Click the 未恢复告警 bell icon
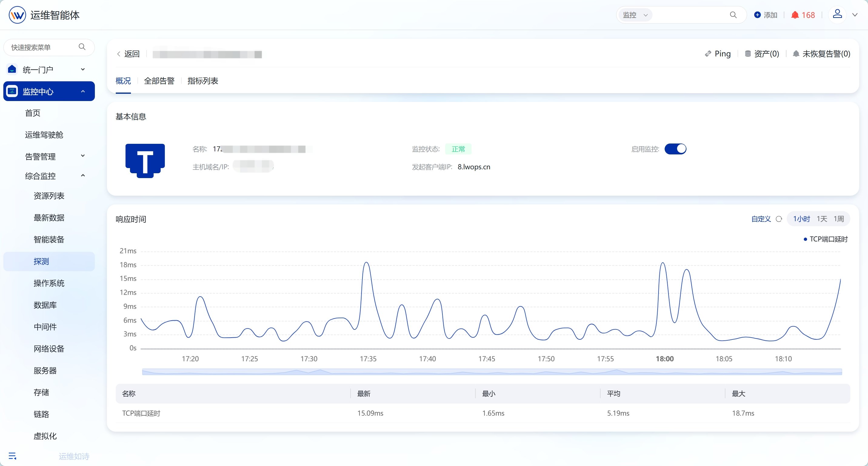 [796, 54]
